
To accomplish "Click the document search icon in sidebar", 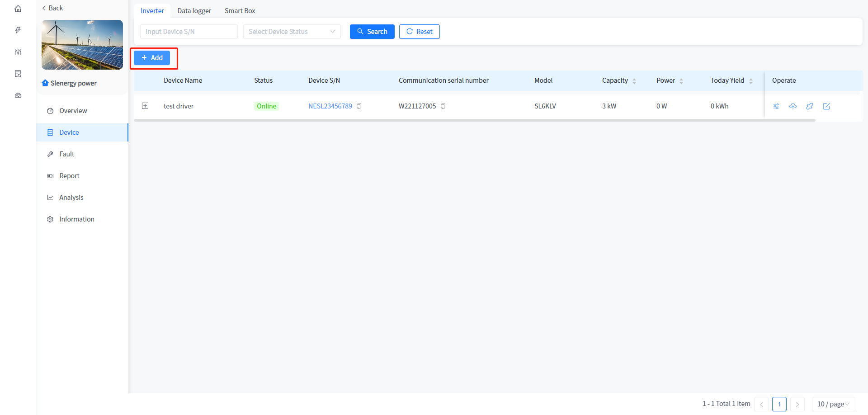I will click(18, 74).
